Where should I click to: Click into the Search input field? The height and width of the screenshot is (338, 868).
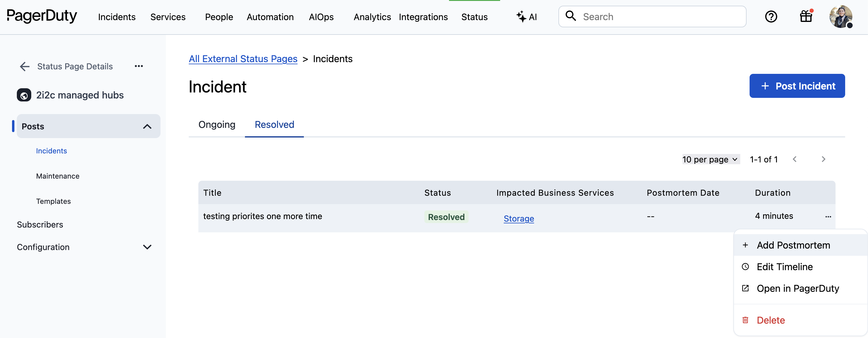click(652, 17)
